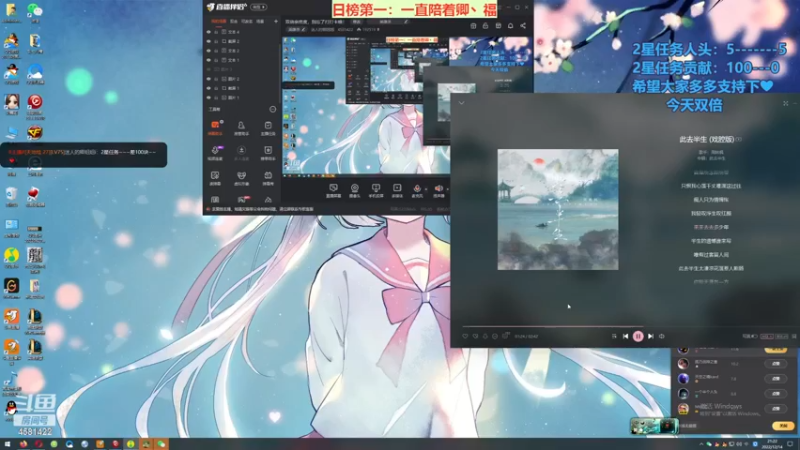Toggle the eye icon of 图片 1 layer

[208, 97]
